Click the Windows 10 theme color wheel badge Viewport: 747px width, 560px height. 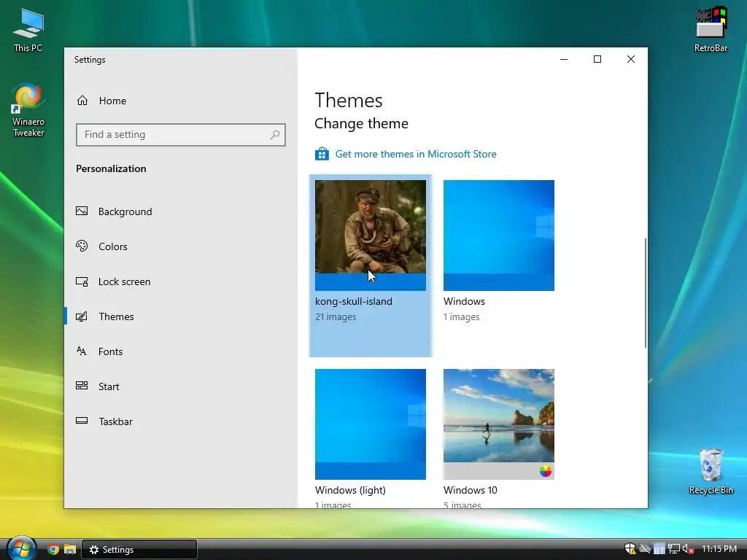[546, 472]
